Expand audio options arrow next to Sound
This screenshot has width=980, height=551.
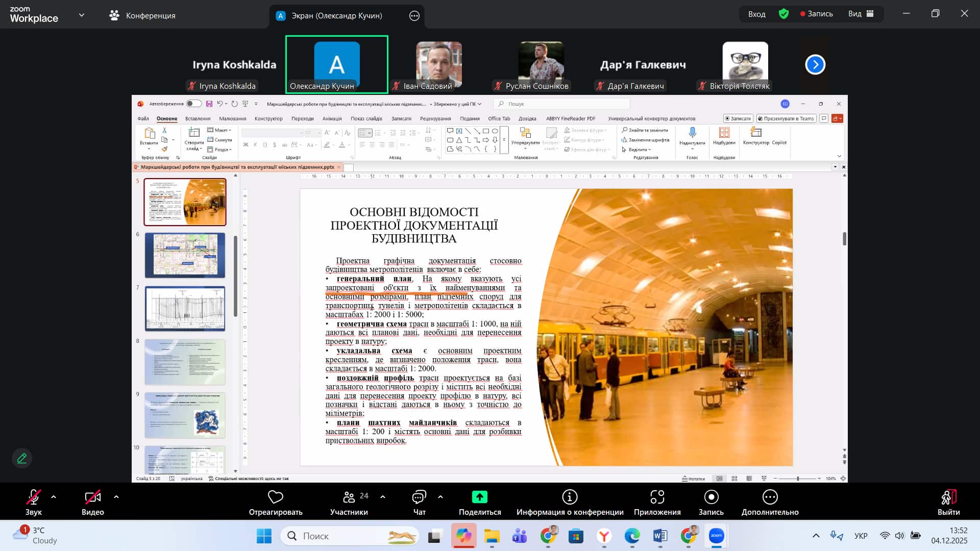click(x=54, y=496)
